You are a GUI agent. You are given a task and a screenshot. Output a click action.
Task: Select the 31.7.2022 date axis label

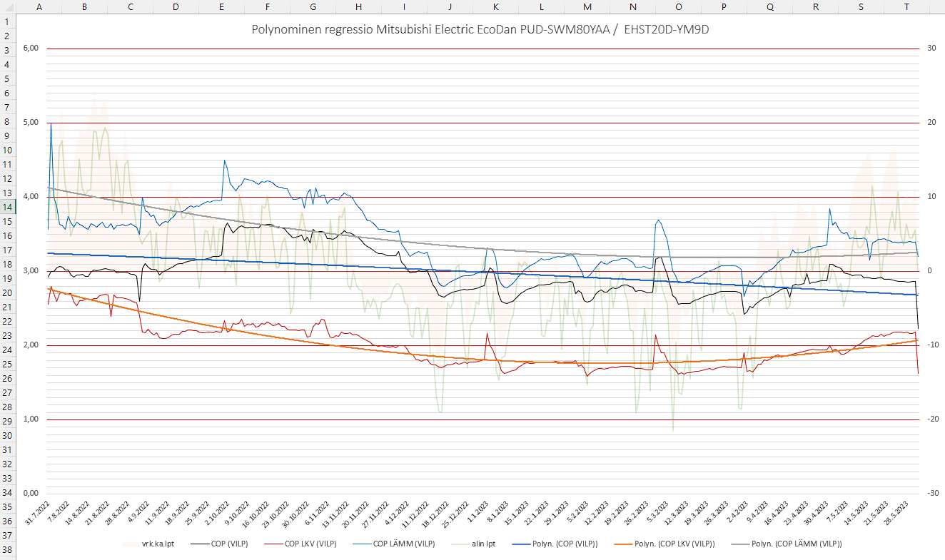point(38,513)
